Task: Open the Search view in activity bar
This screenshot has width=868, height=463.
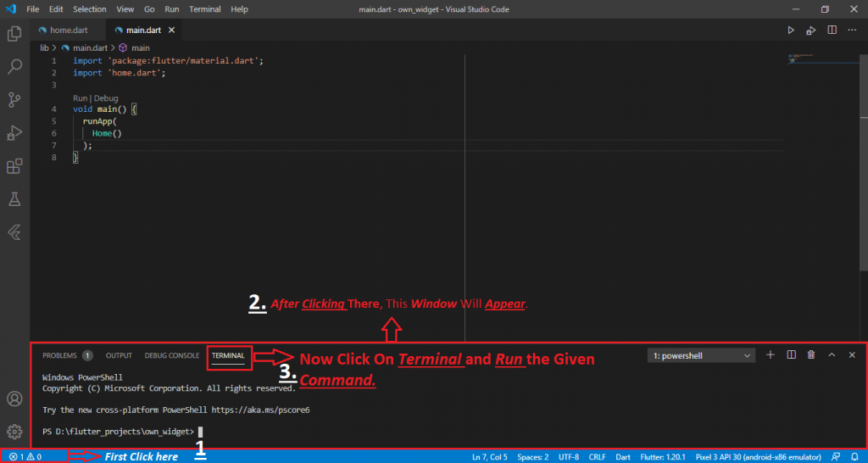Action: 14,67
